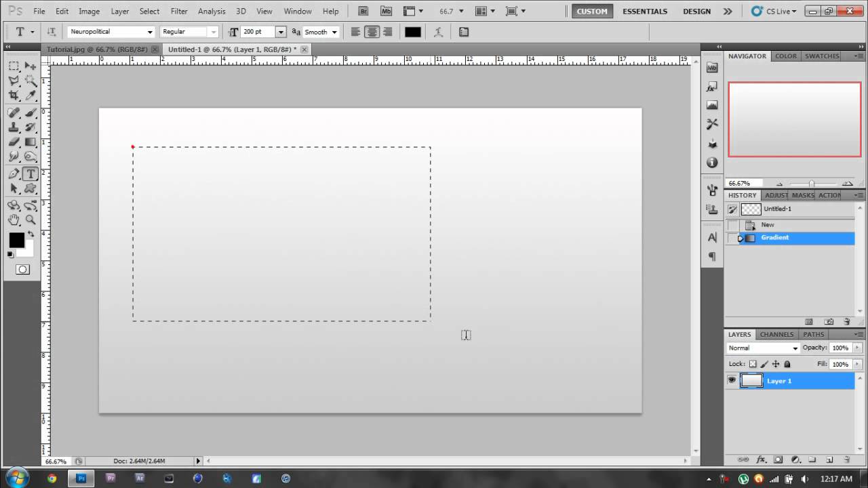Image resolution: width=868 pixels, height=488 pixels.
Task: Select the Healing Brush tool
Action: coord(14,113)
